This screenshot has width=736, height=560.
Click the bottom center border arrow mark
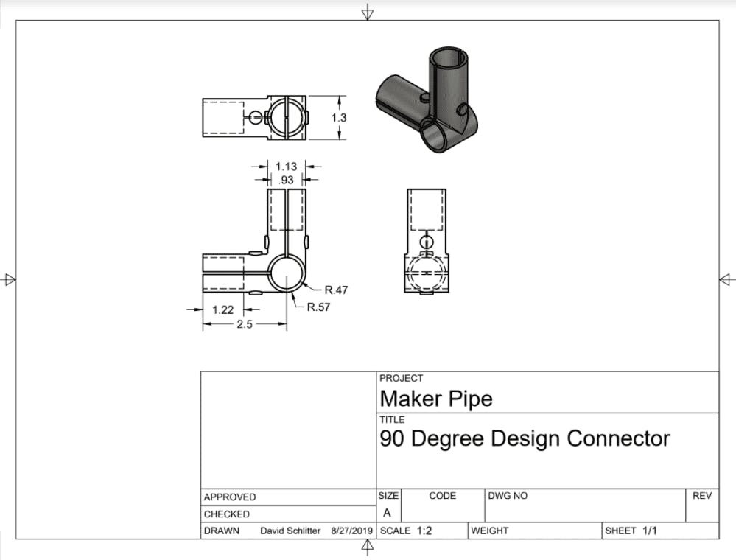368,547
